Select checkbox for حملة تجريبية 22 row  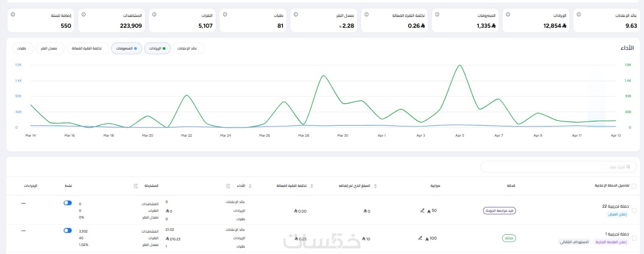click(634, 211)
